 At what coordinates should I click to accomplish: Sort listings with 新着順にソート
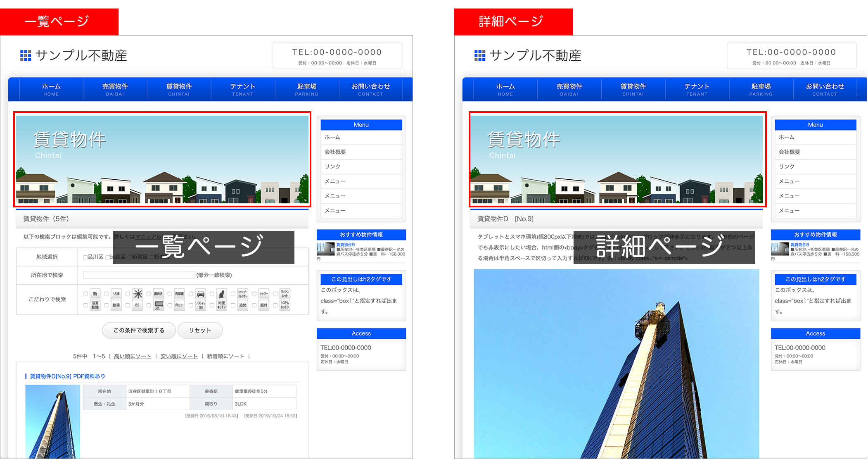point(225,356)
